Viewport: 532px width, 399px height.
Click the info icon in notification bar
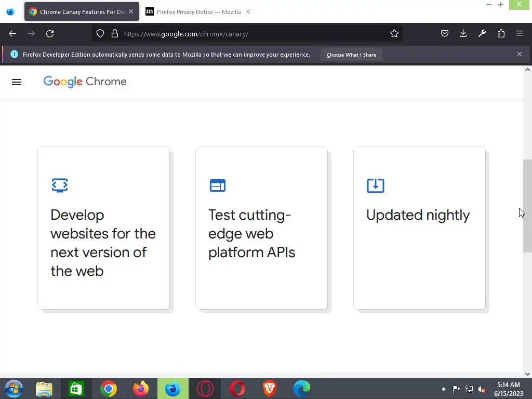click(14, 54)
